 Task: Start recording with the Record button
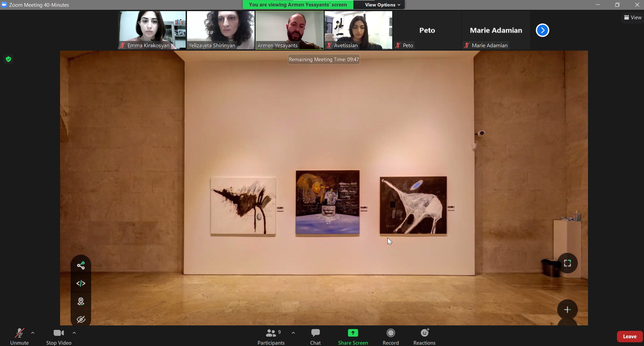click(391, 337)
